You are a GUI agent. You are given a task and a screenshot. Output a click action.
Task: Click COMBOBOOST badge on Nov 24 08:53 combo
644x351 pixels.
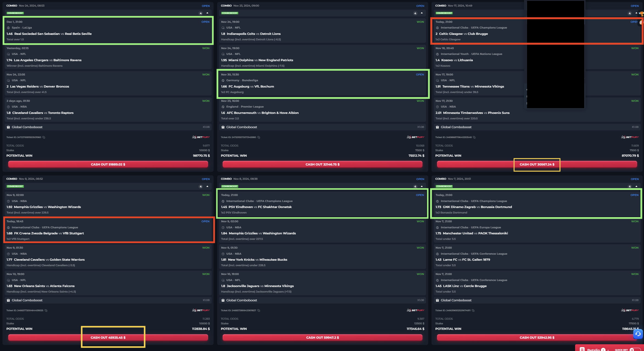coord(15,13)
